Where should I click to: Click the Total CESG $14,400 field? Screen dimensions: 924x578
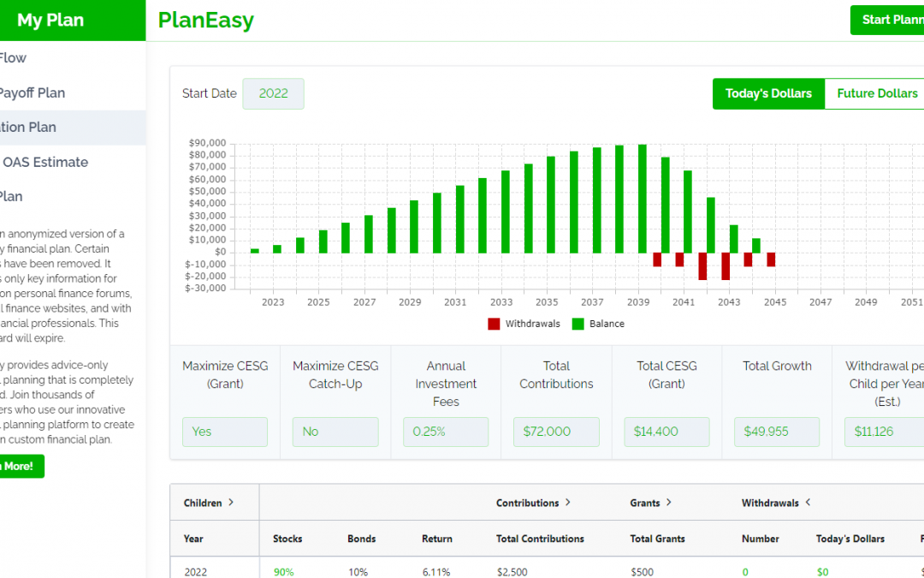pyautogui.click(x=666, y=432)
